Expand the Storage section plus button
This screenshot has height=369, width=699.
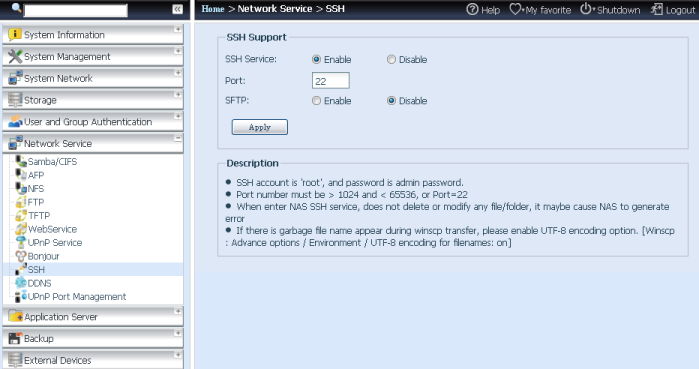[x=177, y=94]
